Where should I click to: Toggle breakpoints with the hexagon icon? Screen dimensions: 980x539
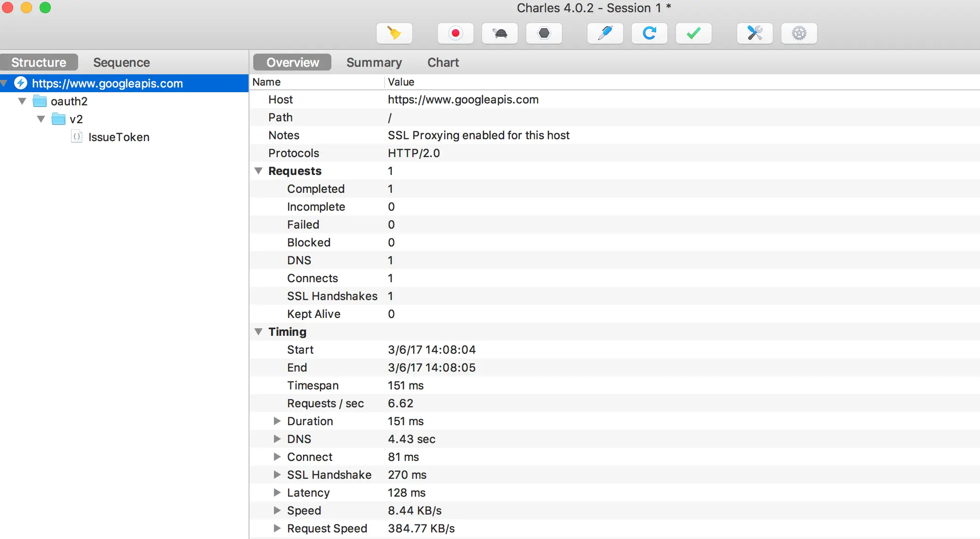544,33
